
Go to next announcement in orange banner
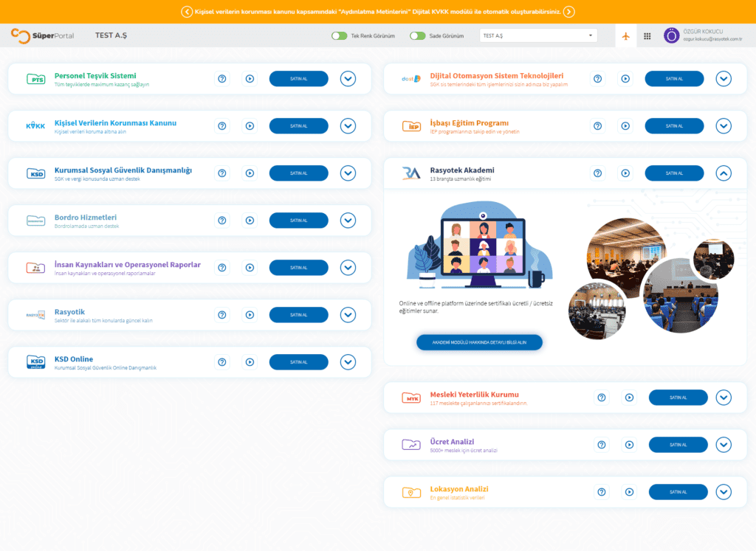(568, 11)
